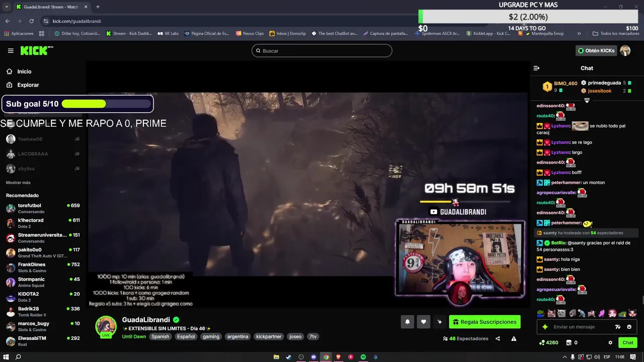Click the share icon under the stream
This screenshot has height=362, width=644.
click(x=498, y=338)
